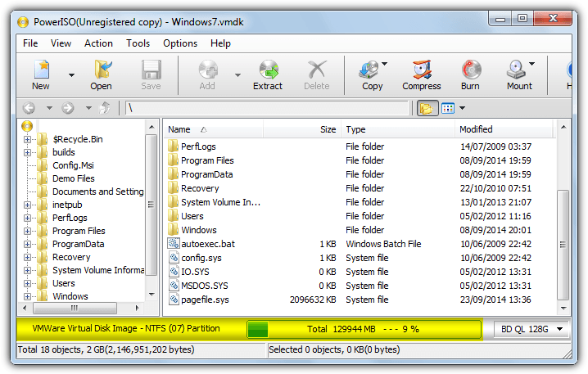Open the Forward history dropdown arrow

(88, 108)
